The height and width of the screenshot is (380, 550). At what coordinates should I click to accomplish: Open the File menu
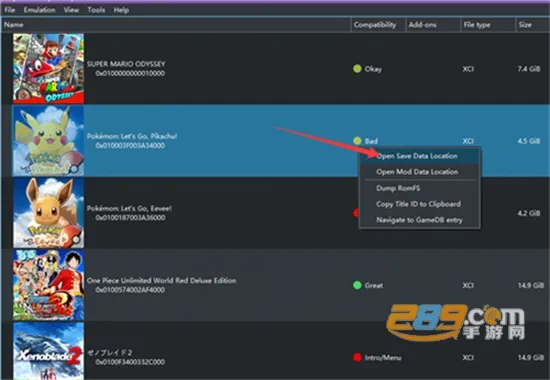[9, 10]
